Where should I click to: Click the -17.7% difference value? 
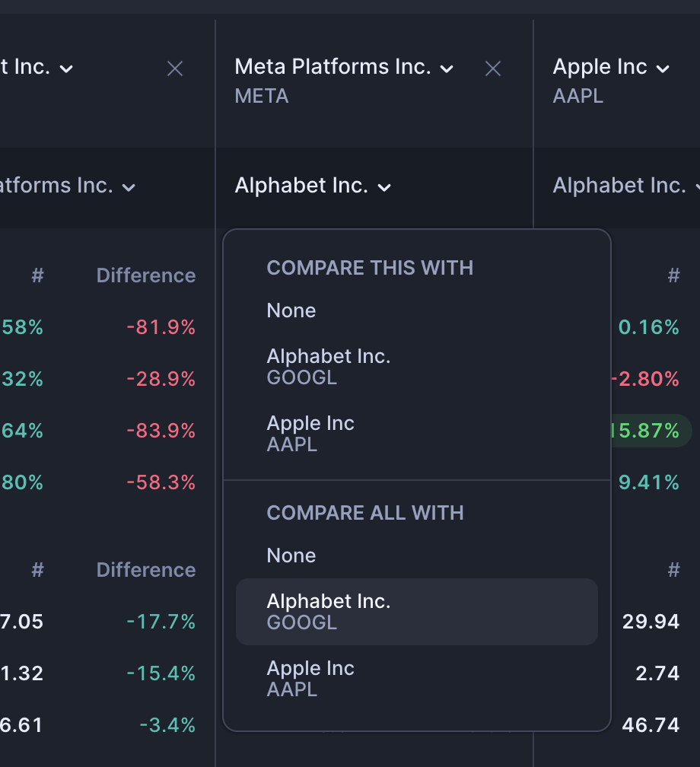(x=161, y=622)
